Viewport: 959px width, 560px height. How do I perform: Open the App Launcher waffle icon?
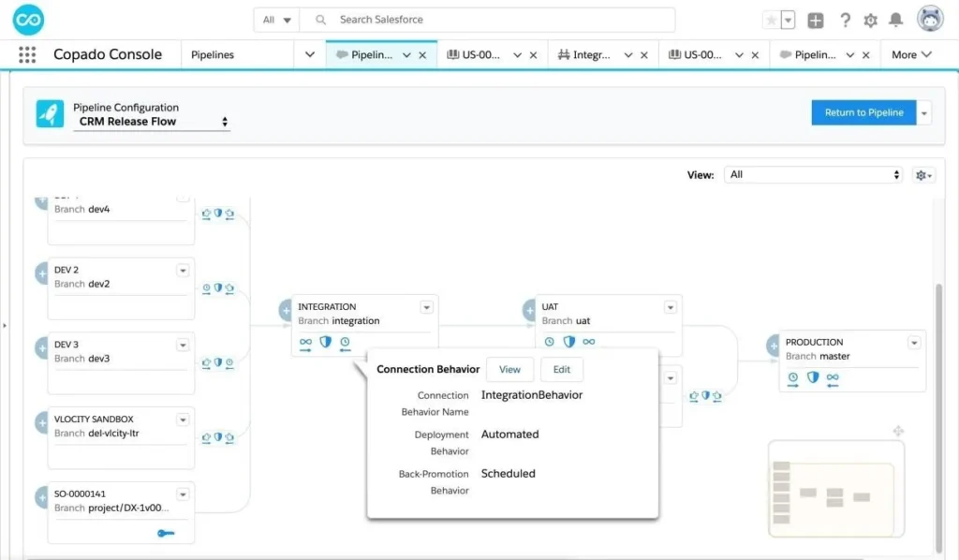[26, 54]
